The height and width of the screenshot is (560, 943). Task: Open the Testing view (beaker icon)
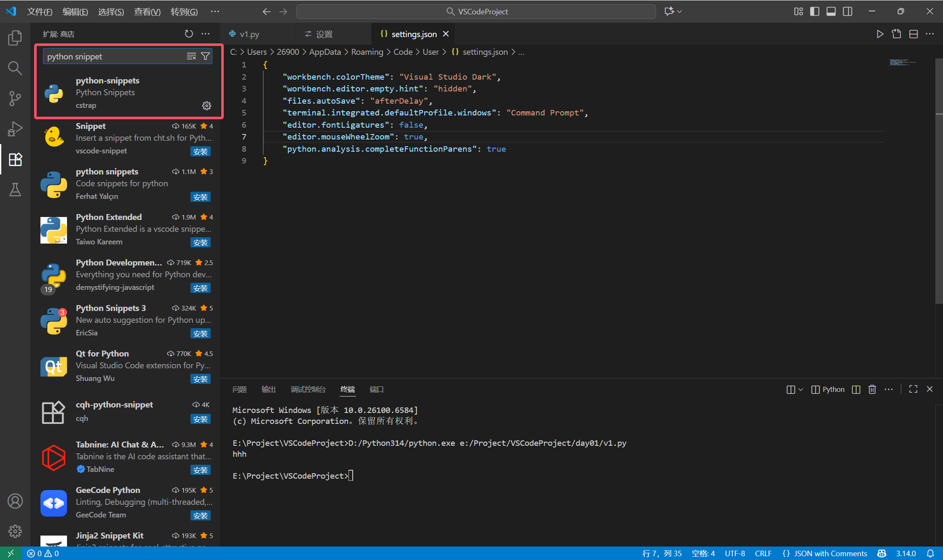pos(15,190)
